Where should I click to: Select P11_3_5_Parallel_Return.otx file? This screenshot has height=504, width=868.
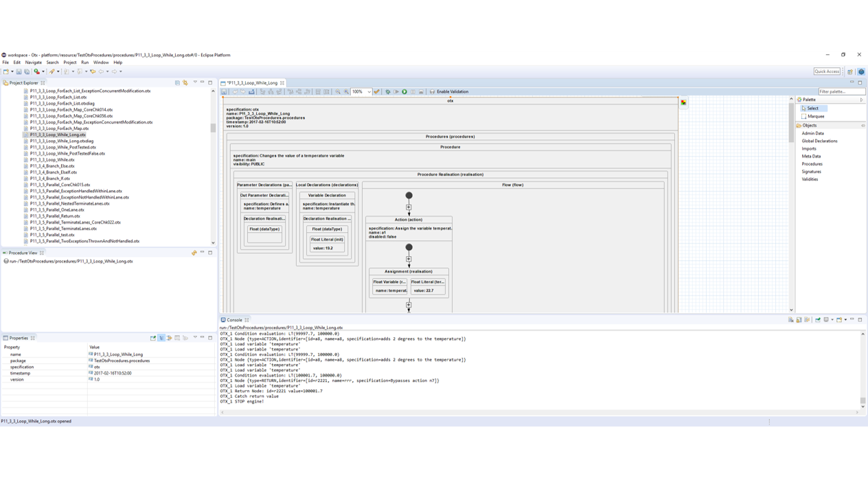55,216
